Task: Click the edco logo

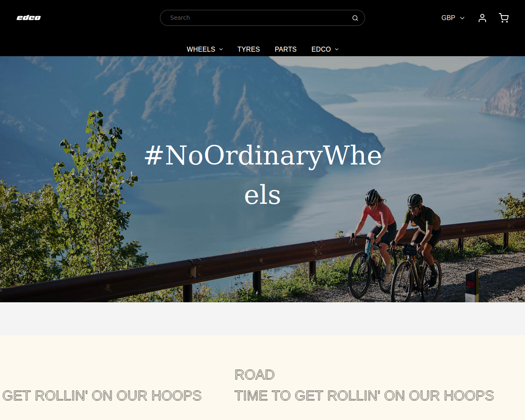Action: tap(29, 18)
